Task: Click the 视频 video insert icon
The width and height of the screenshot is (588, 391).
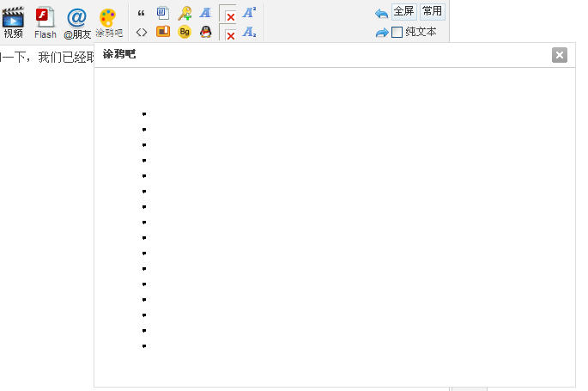Action: (13, 21)
